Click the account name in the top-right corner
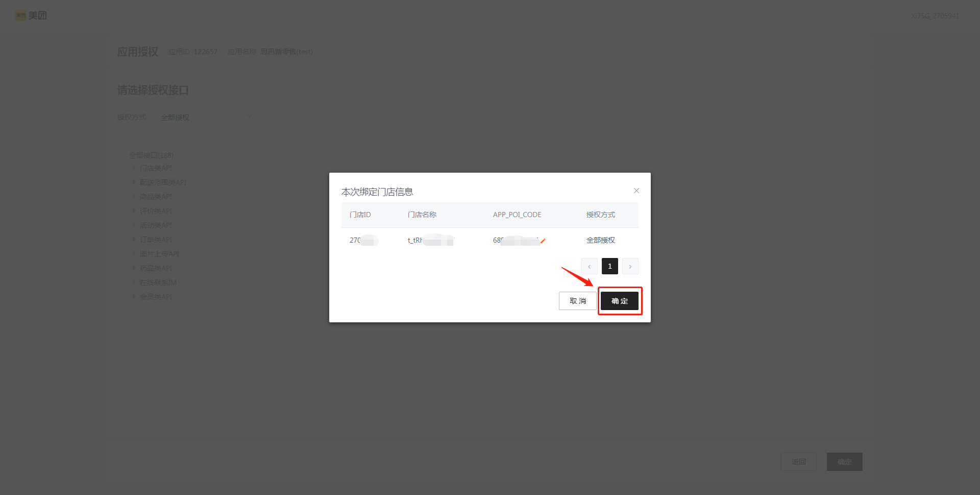Image resolution: width=980 pixels, height=495 pixels. (x=935, y=16)
